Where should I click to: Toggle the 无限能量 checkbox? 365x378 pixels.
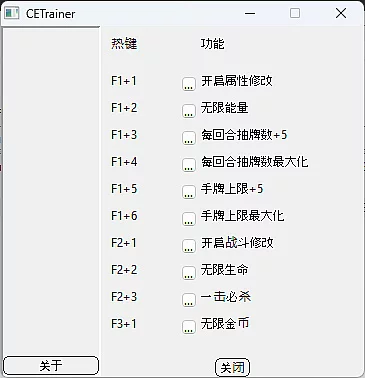pyautogui.click(x=189, y=111)
